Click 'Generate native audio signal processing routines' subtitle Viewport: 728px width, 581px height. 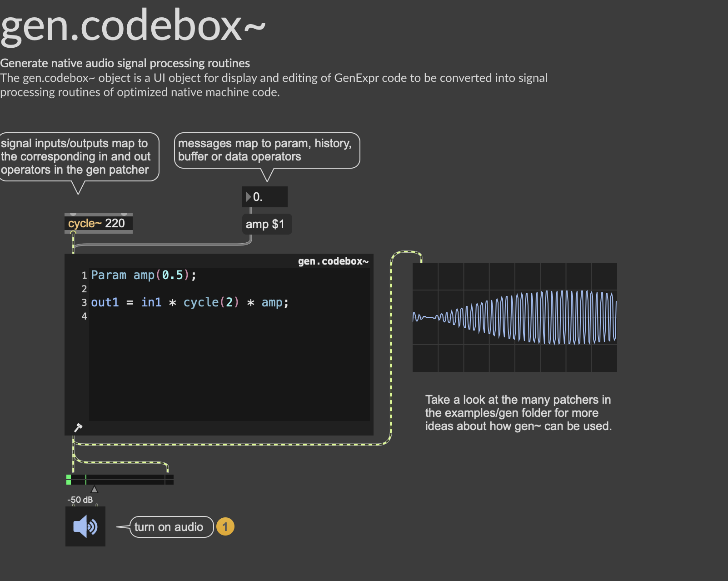click(125, 63)
